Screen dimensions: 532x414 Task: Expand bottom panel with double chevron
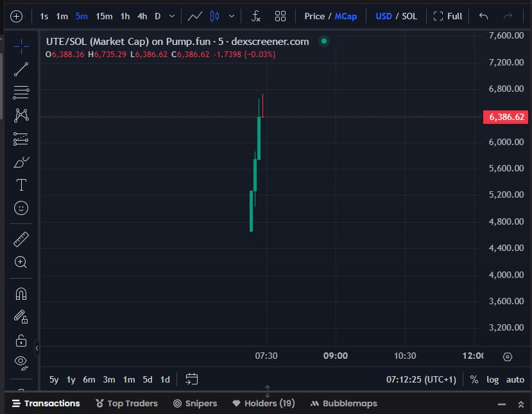pyautogui.click(x=521, y=404)
